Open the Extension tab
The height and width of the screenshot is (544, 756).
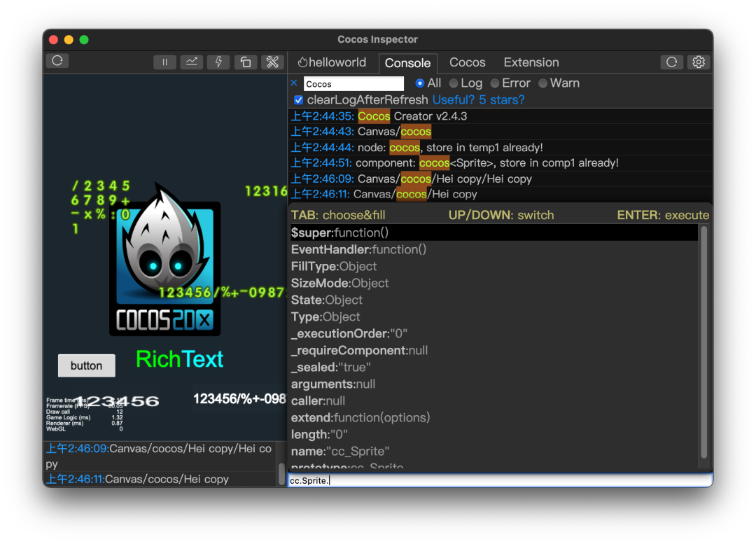click(531, 62)
